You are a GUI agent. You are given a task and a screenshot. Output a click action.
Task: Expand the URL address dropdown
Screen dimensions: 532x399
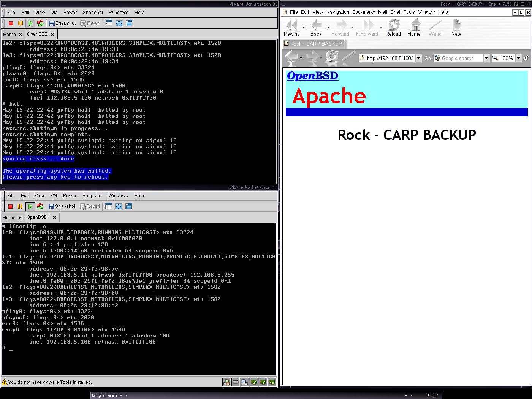[x=418, y=58]
